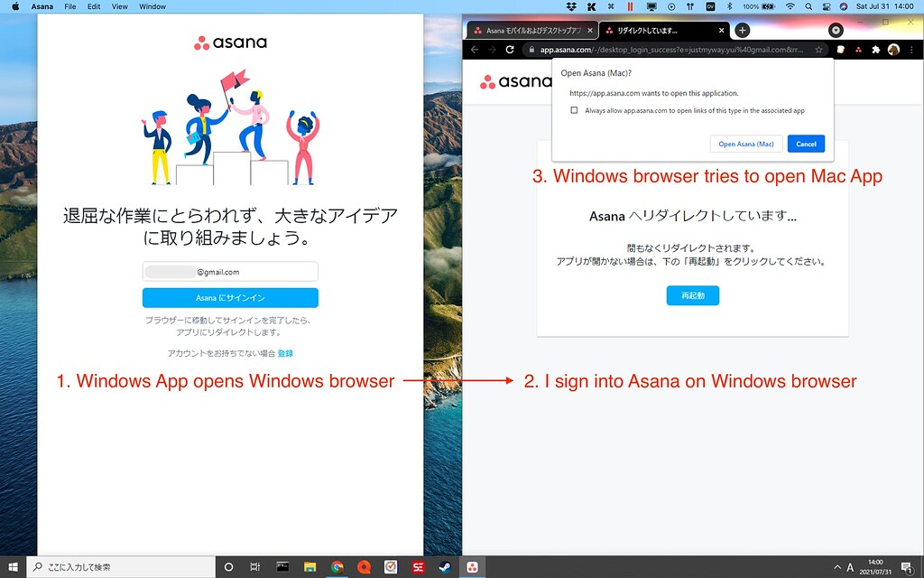Click the circular down-arrow beside the tabs
The image size is (924, 578).
tap(835, 29)
